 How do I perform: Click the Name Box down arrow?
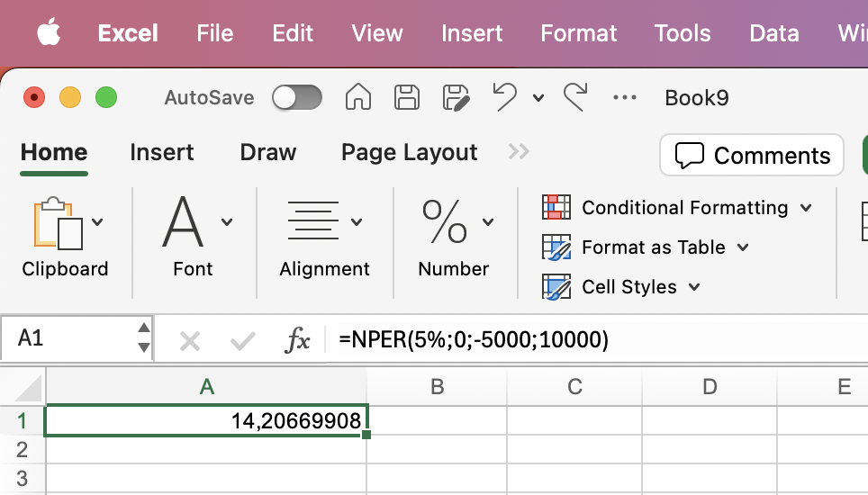pyautogui.click(x=144, y=348)
